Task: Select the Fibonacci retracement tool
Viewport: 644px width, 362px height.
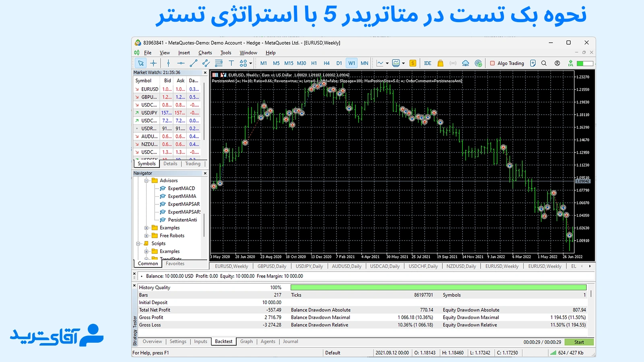Action: click(x=219, y=63)
